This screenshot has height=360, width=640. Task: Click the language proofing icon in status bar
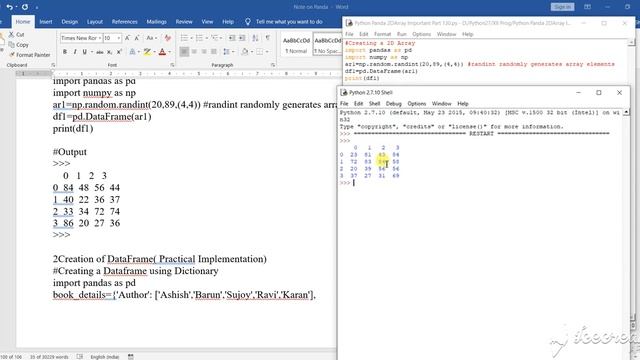tap(80, 356)
